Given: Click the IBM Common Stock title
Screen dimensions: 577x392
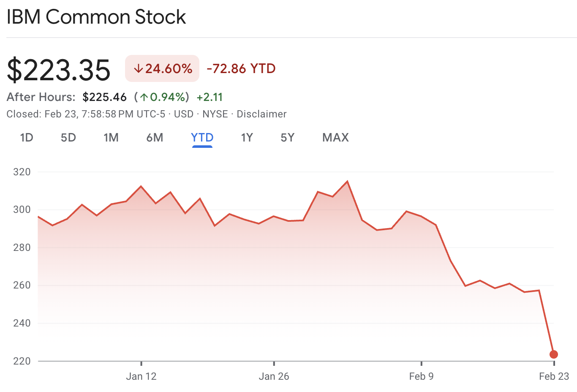Looking at the screenshot, I should (x=96, y=17).
